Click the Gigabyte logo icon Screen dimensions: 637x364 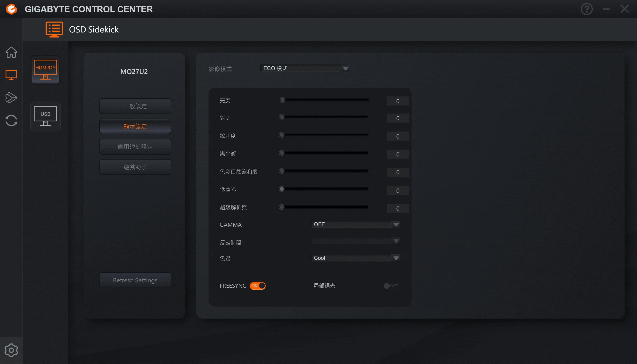[12, 9]
